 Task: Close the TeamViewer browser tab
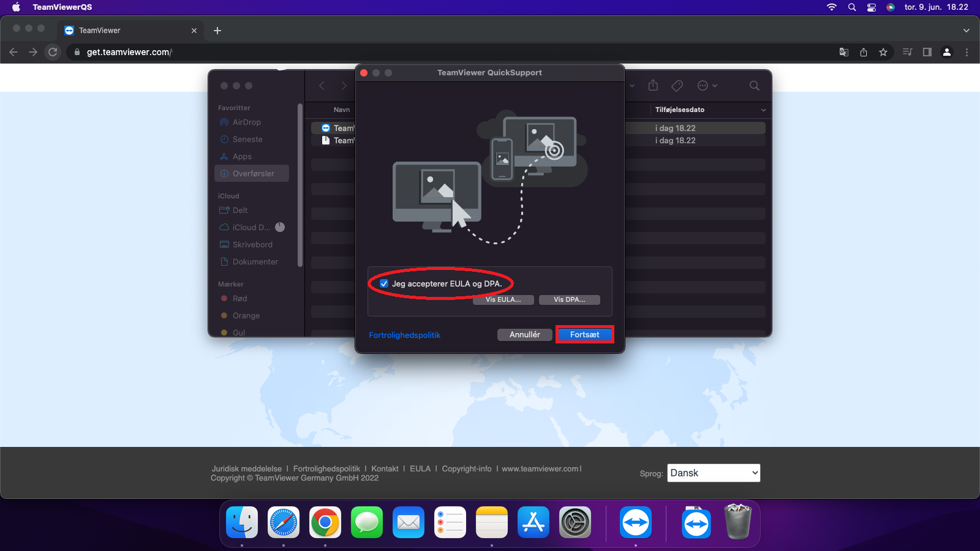(x=194, y=31)
